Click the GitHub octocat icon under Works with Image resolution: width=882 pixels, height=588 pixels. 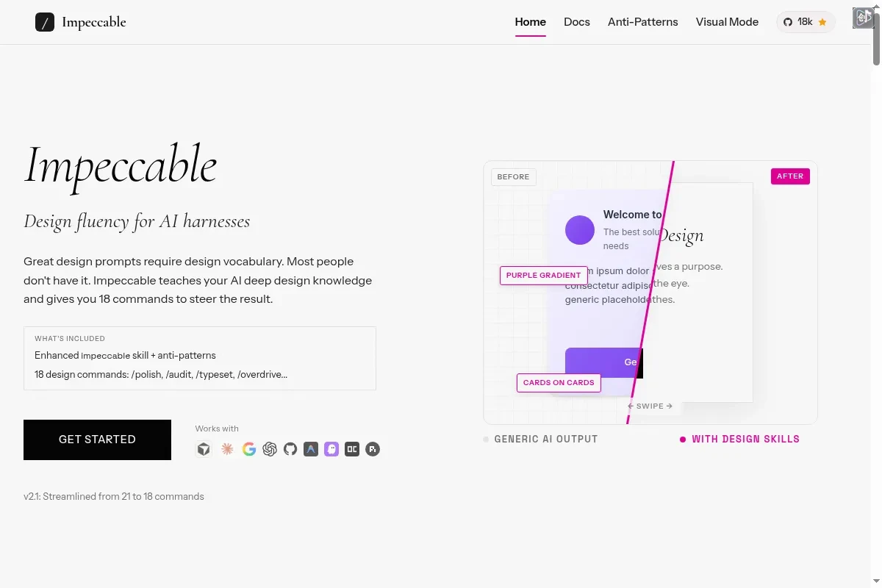(x=290, y=449)
